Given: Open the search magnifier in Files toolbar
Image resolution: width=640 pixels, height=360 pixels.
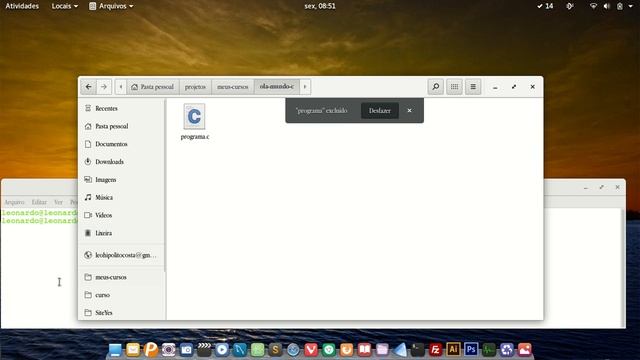Looking at the screenshot, I should pos(436,87).
